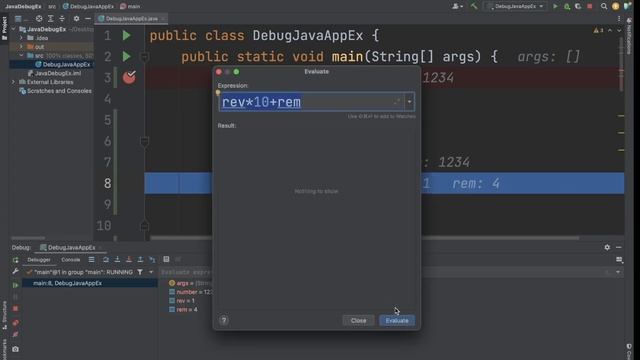Viewport: 640px width, 360px height.
Task: Toggle the breakpoint on line 3
Action: tap(129, 77)
